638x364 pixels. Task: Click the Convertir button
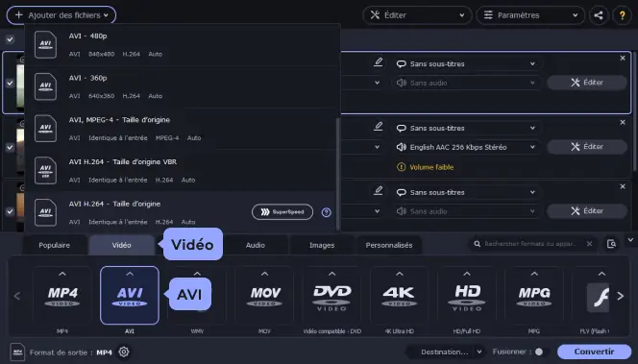coord(594,352)
